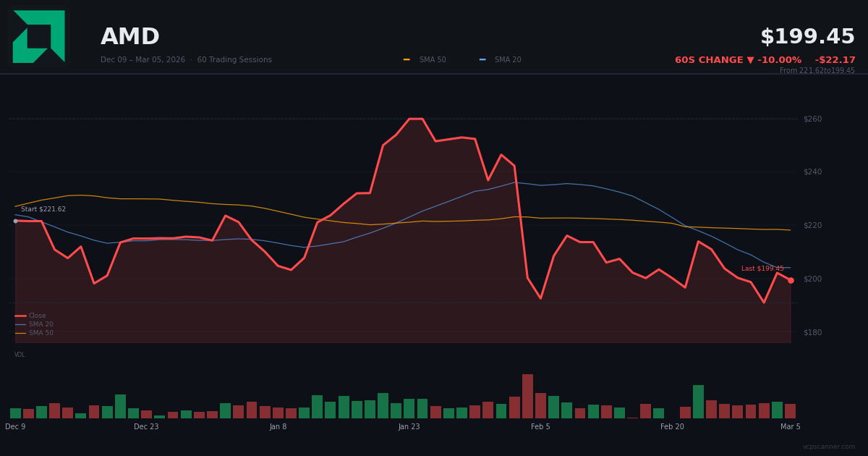This screenshot has width=868, height=456.
Task: Click the tallest red volume bar
Action: tap(527, 396)
